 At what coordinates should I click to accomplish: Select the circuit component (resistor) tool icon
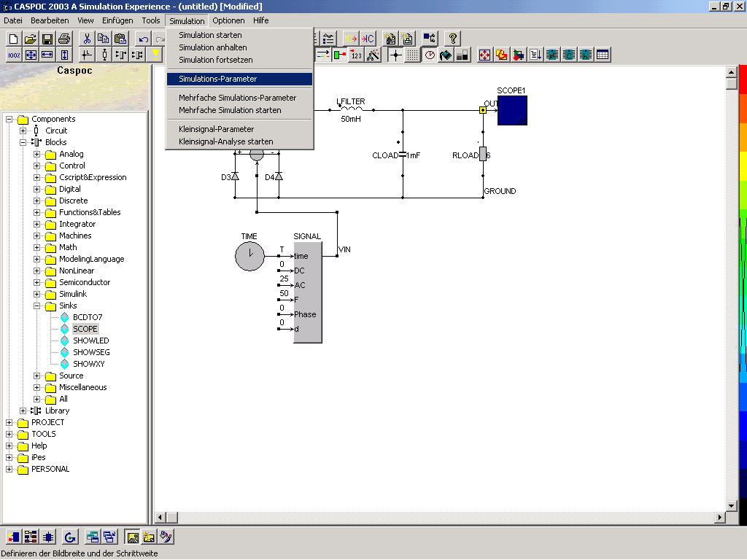[x=104, y=55]
